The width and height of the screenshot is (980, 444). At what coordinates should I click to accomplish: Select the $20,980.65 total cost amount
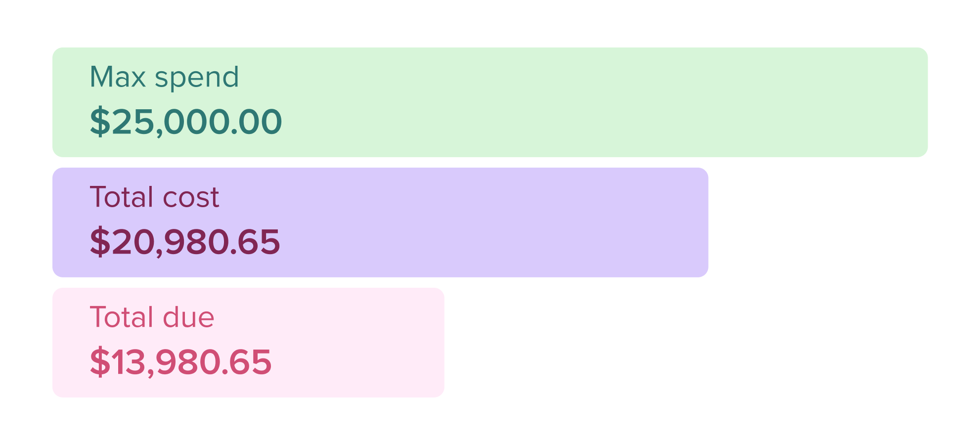[185, 242]
